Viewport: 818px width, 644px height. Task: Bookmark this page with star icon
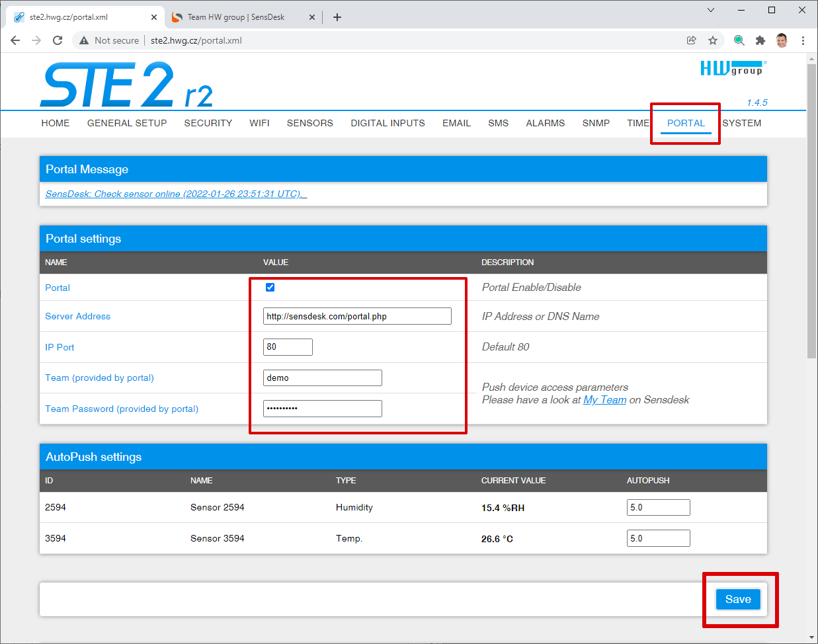tap(713, 40)
